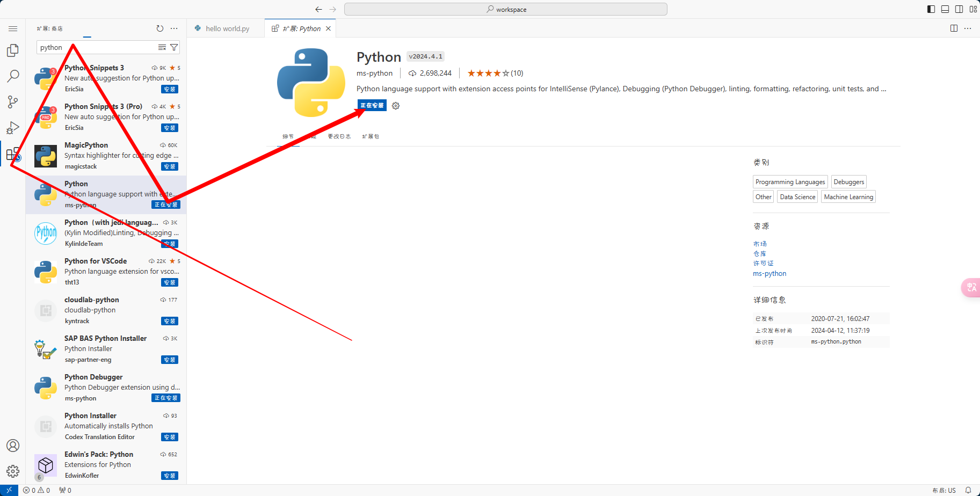Install Python Snippets 3 (Pro)

[x=170, y=128]
